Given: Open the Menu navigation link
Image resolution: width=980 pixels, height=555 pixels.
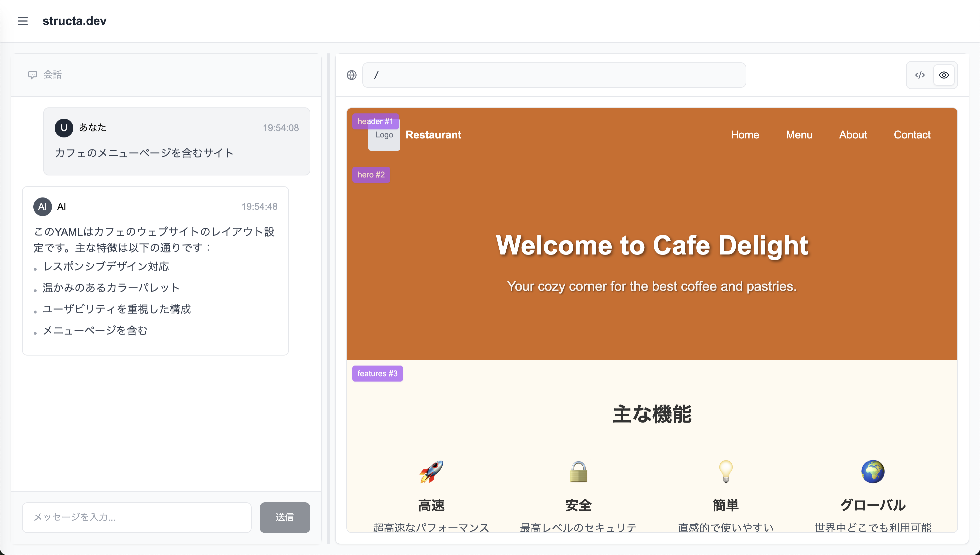Looking at the screenshot, I should pos(799,134).
